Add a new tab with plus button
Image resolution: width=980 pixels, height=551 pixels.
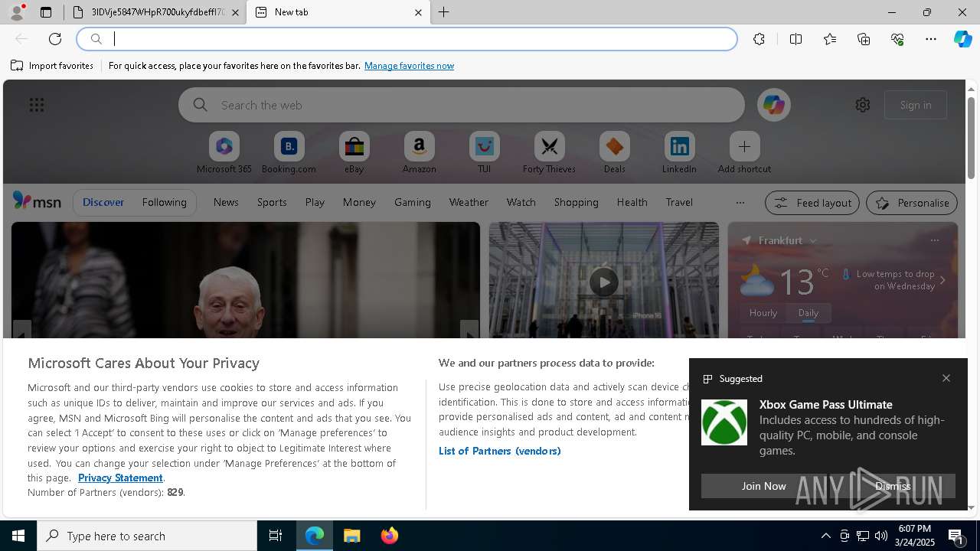click(x=444, y=12)
